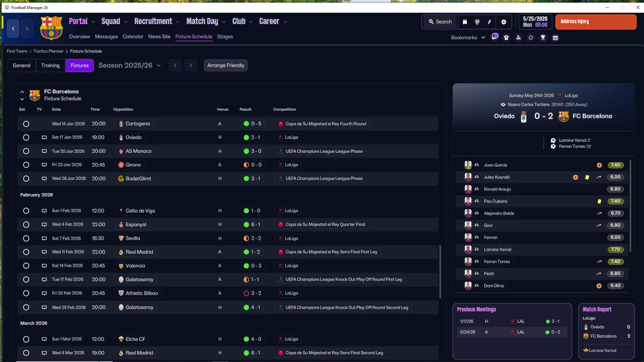Select the Celta de Vigo fixture radio button
The image size is (644, 362).
26,211
